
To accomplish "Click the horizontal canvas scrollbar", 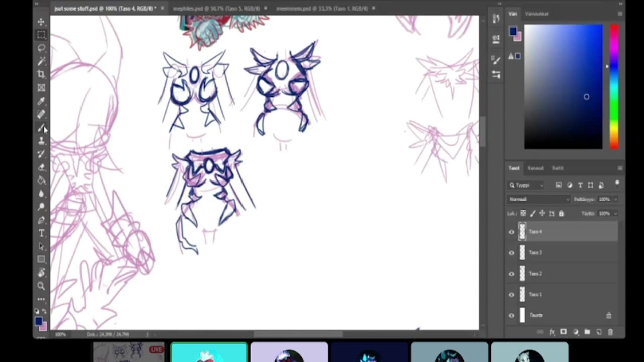I will [x=298, y=334].
